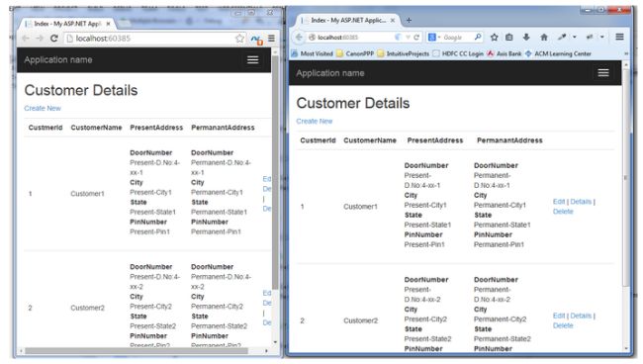Click Customer1 name cell in Chrome table
Screen dimensions: 643x364
point(87,194)
